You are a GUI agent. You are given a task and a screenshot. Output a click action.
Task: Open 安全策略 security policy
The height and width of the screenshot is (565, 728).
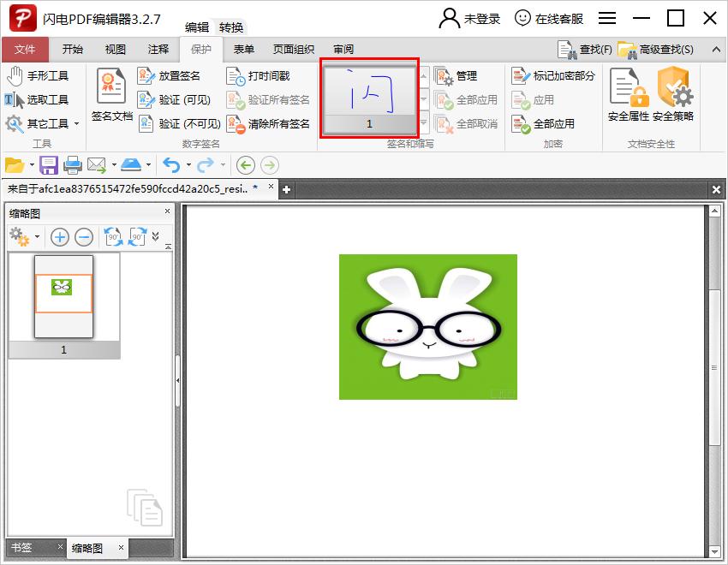coord(673,94)
